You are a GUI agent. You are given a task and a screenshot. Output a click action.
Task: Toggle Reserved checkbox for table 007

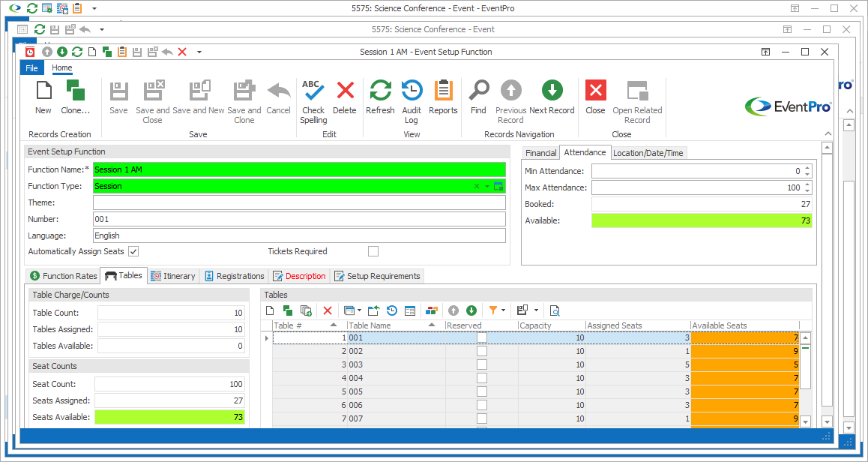482,418
